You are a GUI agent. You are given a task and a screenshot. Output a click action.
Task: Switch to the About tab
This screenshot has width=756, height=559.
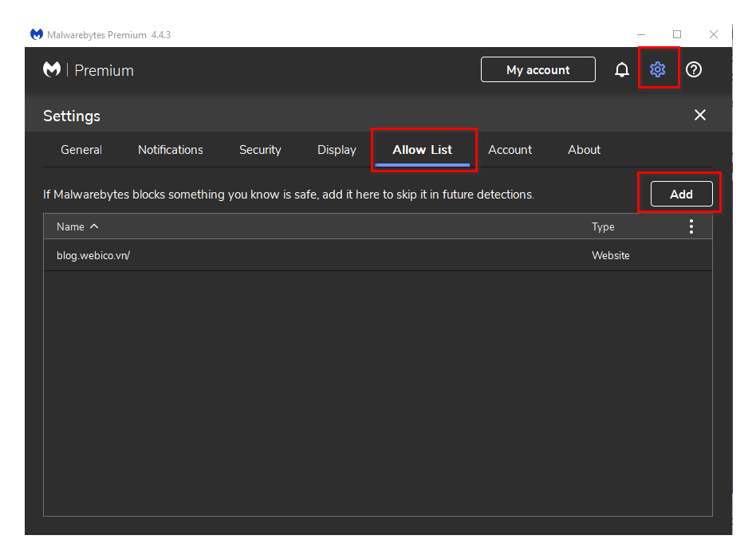[x=585, y=150]
